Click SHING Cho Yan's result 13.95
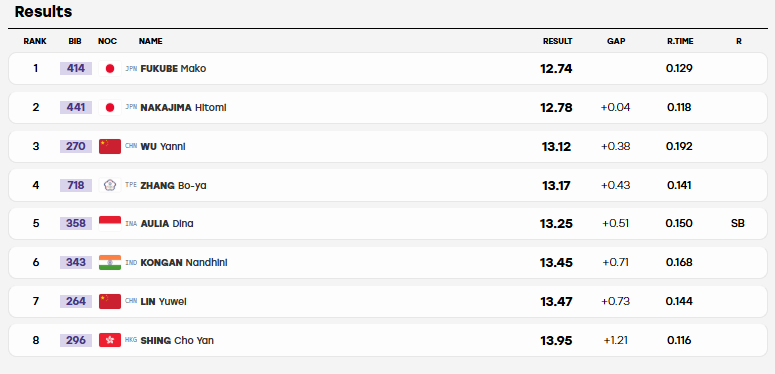Screen dimensions: 775x374 [x=556, y=340]
